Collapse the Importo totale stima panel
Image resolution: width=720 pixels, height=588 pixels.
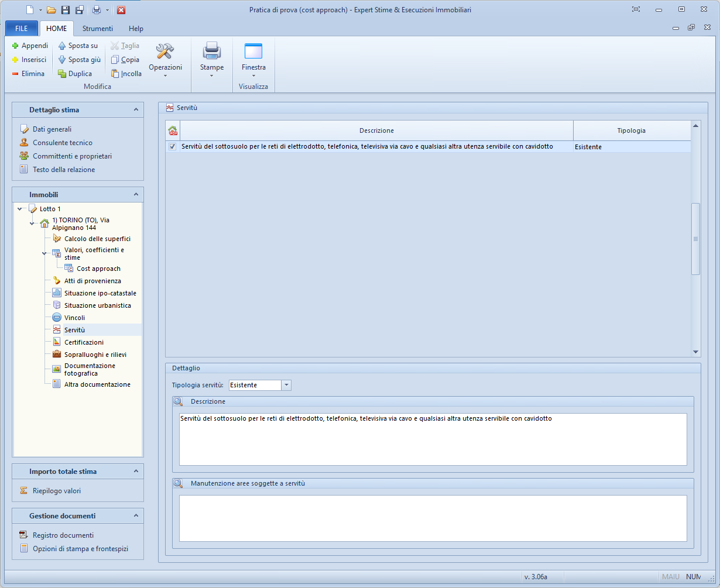[x=136, y=472]
